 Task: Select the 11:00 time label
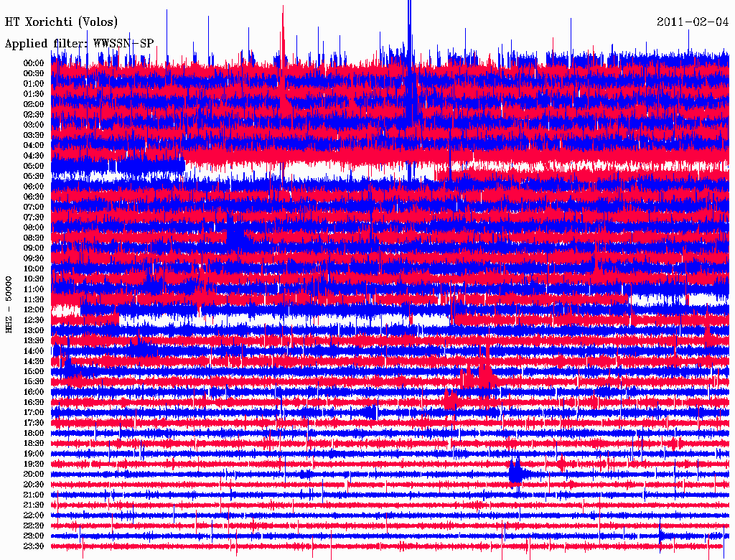point(34,289)
